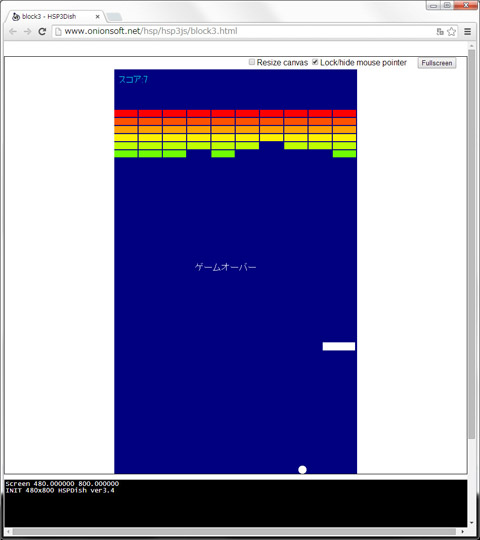
Task: Click the translate icon in the address bar
Action: click(440, 31)
